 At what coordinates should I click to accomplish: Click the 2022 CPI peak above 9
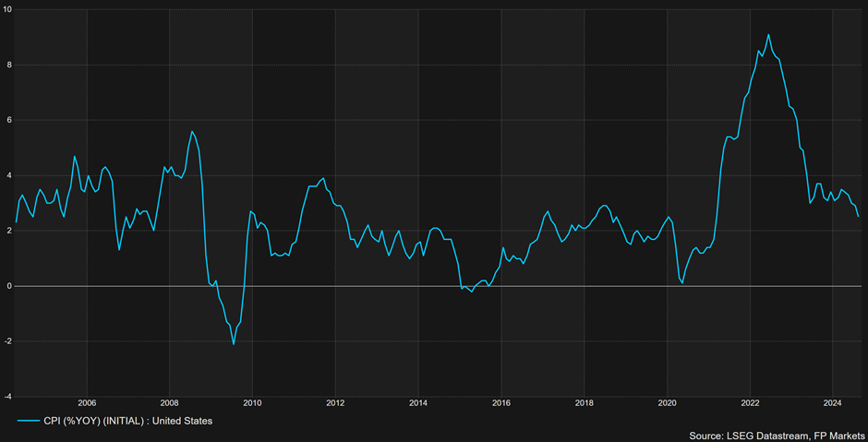point(768,34)
